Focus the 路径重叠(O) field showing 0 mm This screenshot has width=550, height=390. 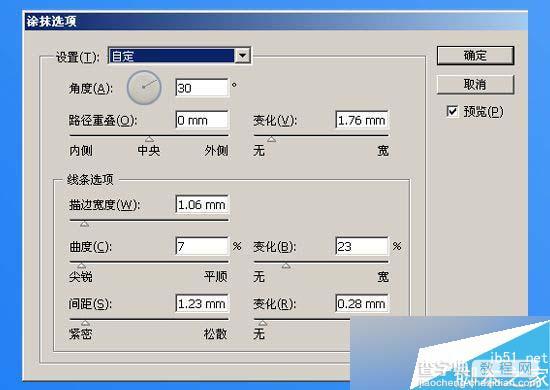point(202,120)
